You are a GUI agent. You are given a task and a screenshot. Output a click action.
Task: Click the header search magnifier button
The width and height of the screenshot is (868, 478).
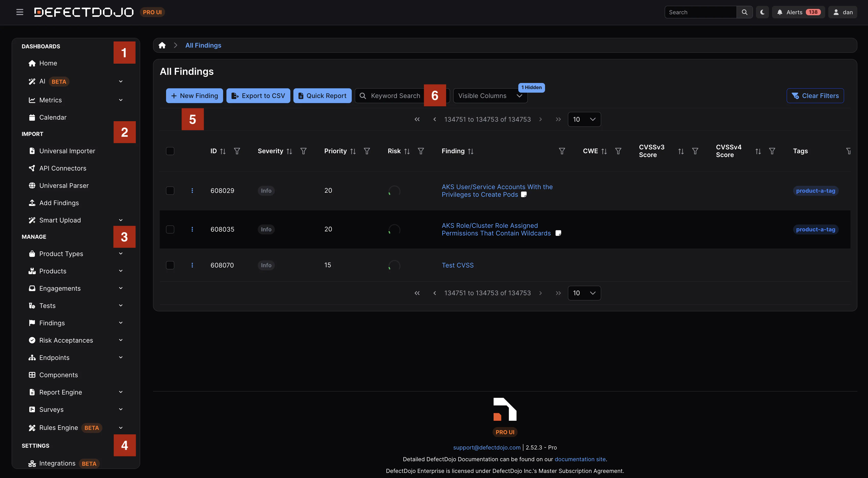click(744, 12)
